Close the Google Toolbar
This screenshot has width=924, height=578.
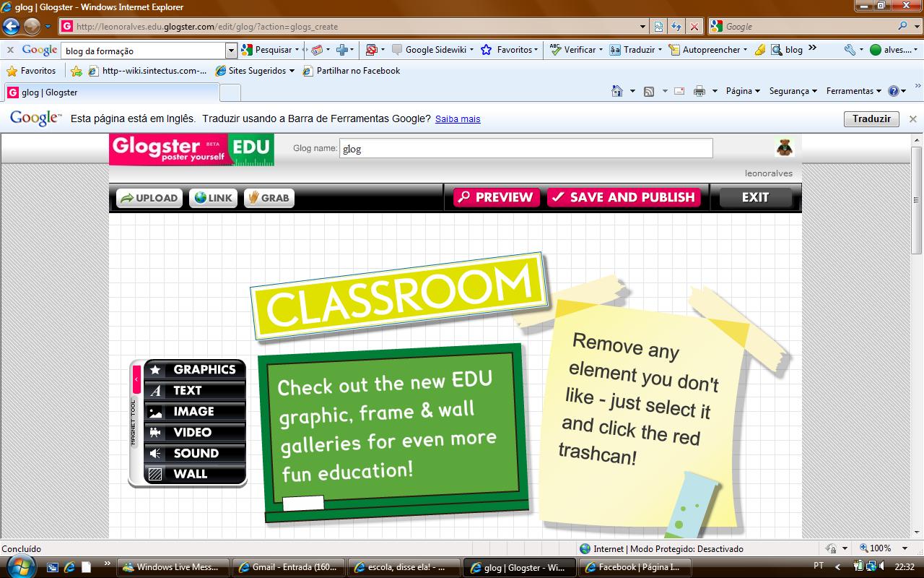tap(10, 50)
